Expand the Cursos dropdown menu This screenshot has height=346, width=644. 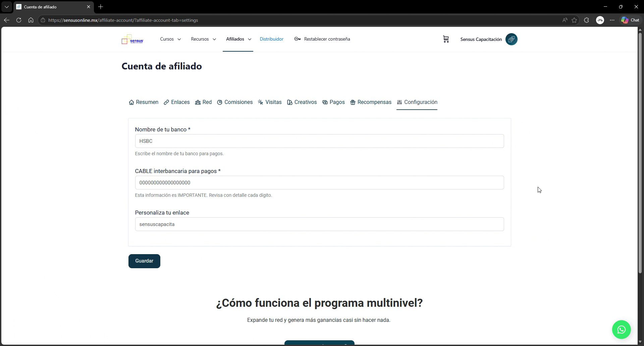[x=170, y=39]
